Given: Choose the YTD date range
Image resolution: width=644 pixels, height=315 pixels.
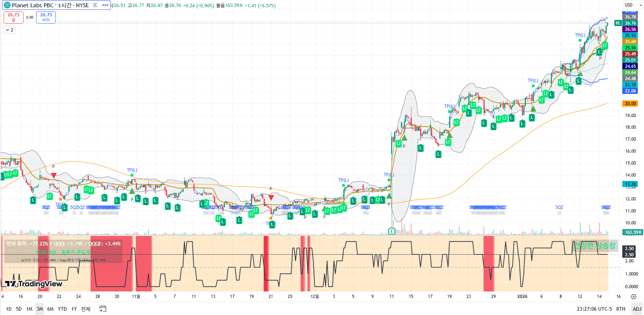Looking at the screenshot, I should point(62,309).
